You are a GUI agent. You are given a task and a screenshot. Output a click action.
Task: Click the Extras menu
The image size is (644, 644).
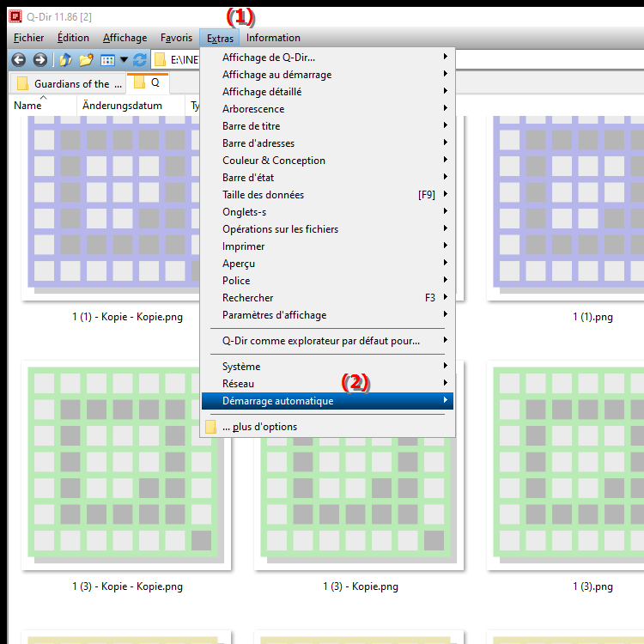click(220, 38)
